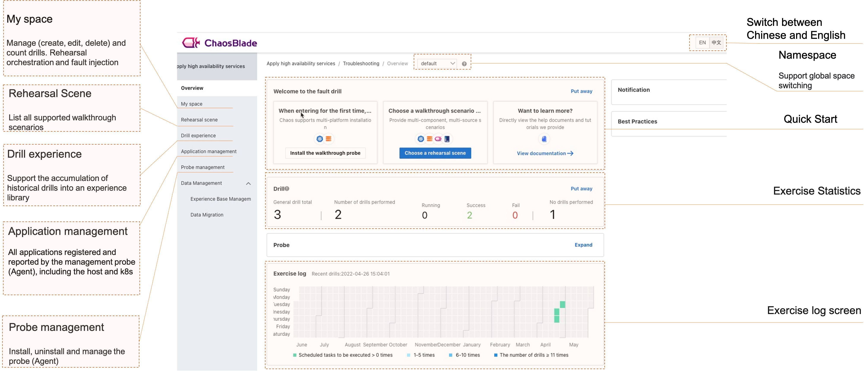Click the View documentation link
The width and height of the screenshot is (868, 371).
[545, 153]
